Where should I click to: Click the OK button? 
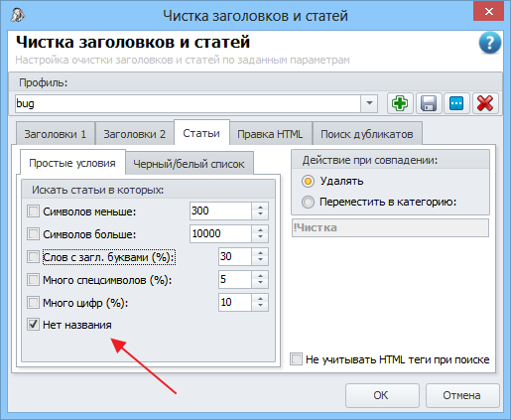pyautogui.click(x=382, y=395)
